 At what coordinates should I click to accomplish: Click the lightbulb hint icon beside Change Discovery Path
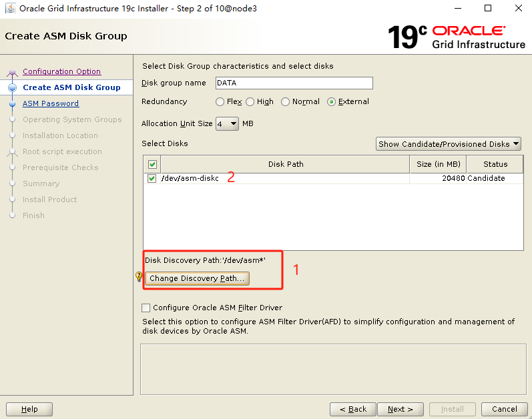coord(139,277)
